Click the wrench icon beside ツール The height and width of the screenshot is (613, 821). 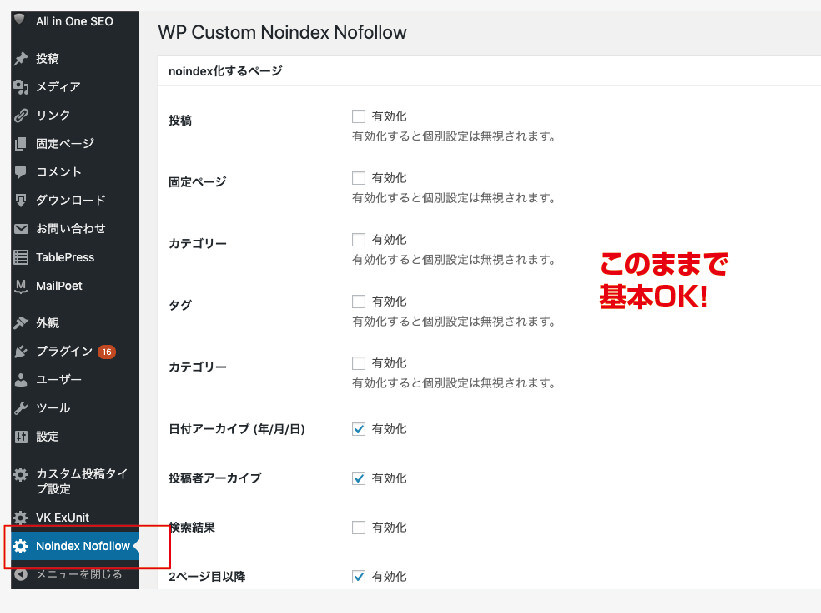(20, 408)
